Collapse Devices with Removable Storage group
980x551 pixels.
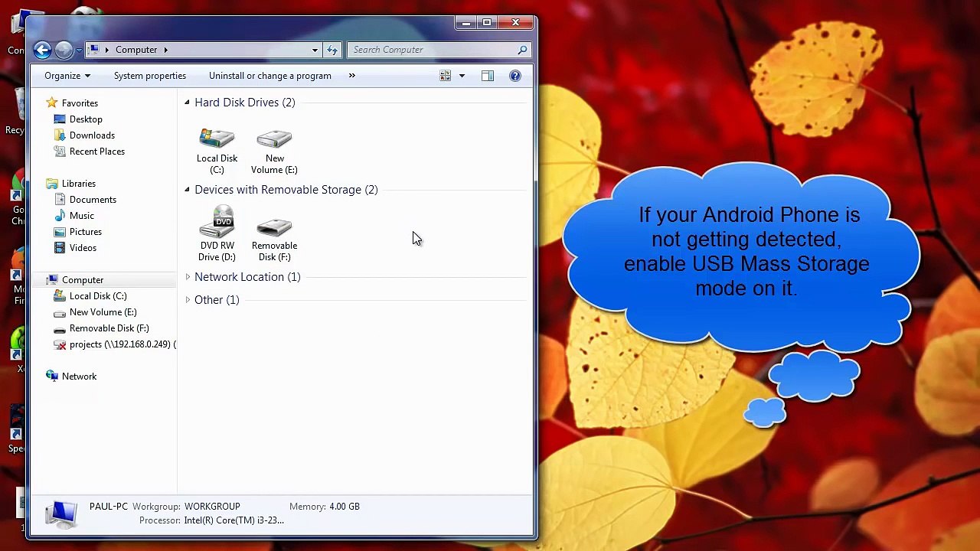[187, 190]
